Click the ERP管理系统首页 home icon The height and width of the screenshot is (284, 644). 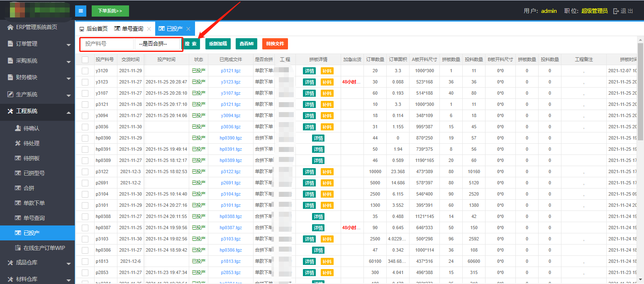click(10, 27)
